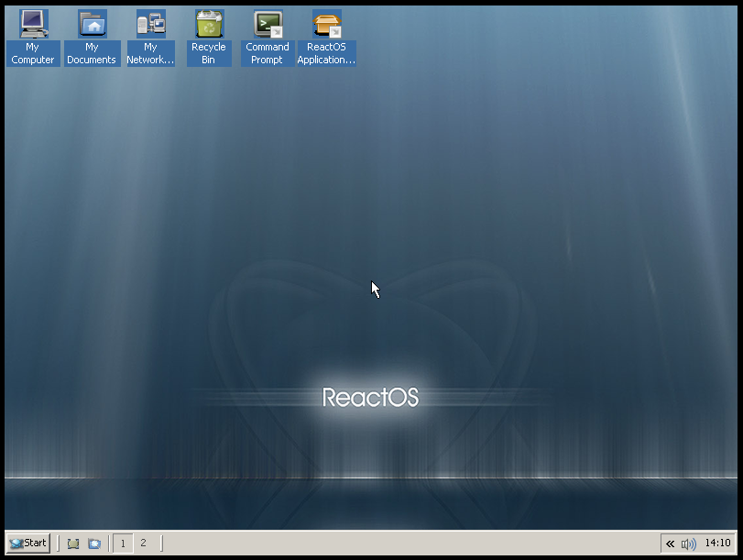Switch to virtual desktop 2
Viewport: 743px width, 560px height.
click(x=143, y=544)
